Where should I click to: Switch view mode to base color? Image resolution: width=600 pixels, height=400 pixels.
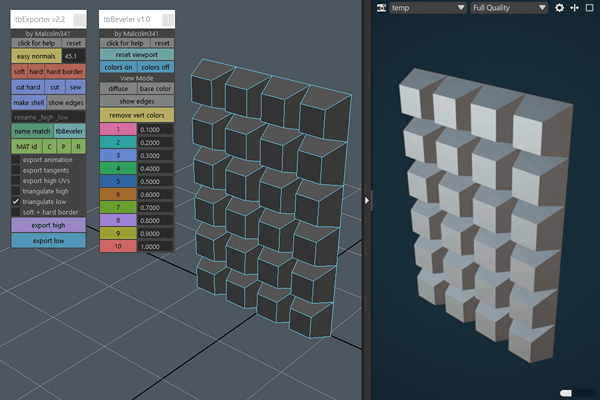[155, 88]
